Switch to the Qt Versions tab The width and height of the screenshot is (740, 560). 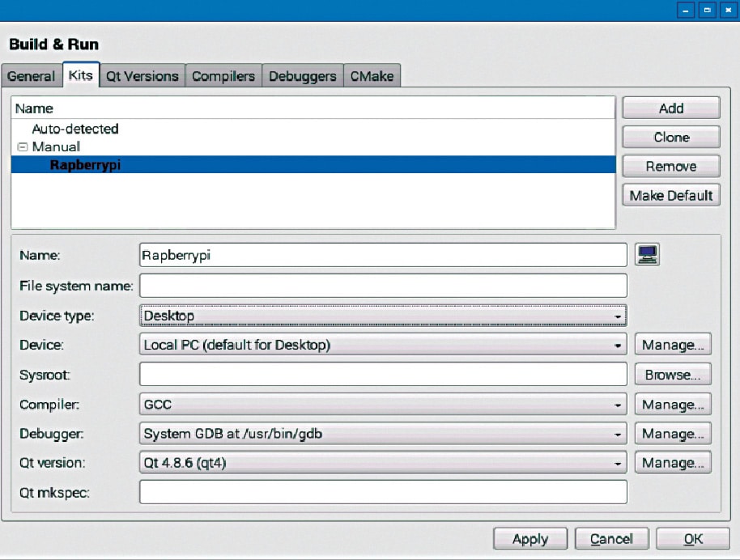pyautogui.click(x=142, y=76)
